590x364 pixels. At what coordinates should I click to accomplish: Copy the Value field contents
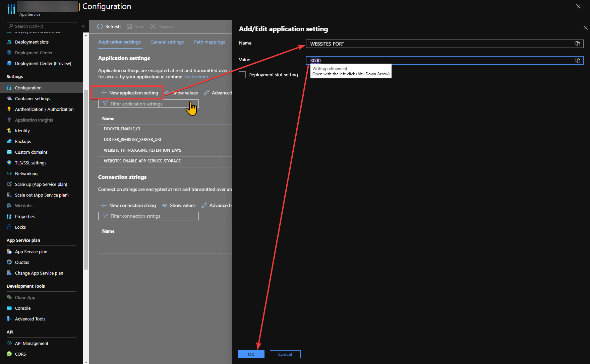578,61
